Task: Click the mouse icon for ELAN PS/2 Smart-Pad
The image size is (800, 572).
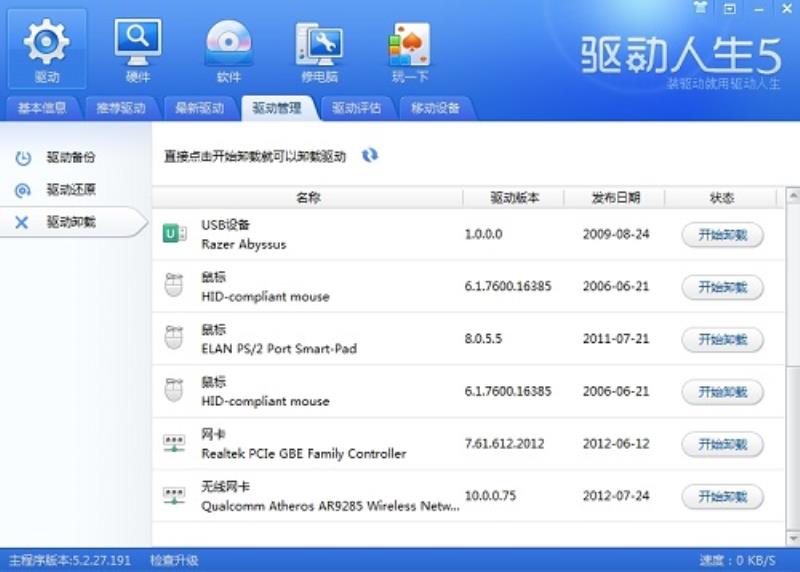Action: pyautogui.click(x=174, y=338)
